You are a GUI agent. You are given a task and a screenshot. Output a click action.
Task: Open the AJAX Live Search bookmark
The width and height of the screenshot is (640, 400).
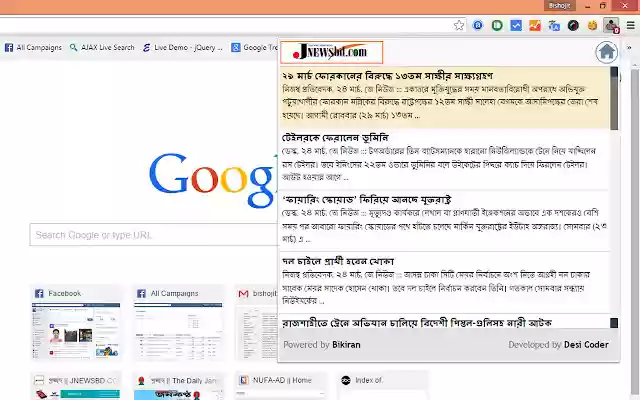tap(102, 47)
